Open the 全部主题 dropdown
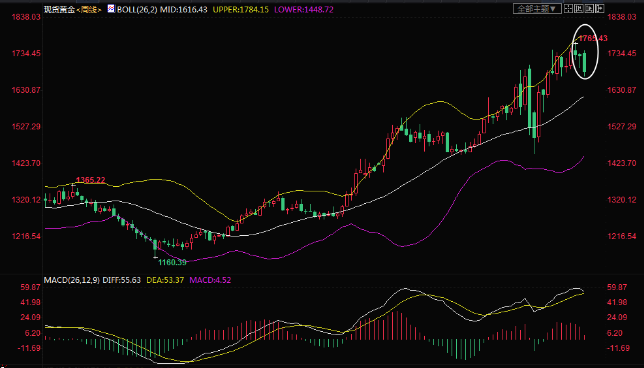644x368 pixels. click(x=537, y=9)
